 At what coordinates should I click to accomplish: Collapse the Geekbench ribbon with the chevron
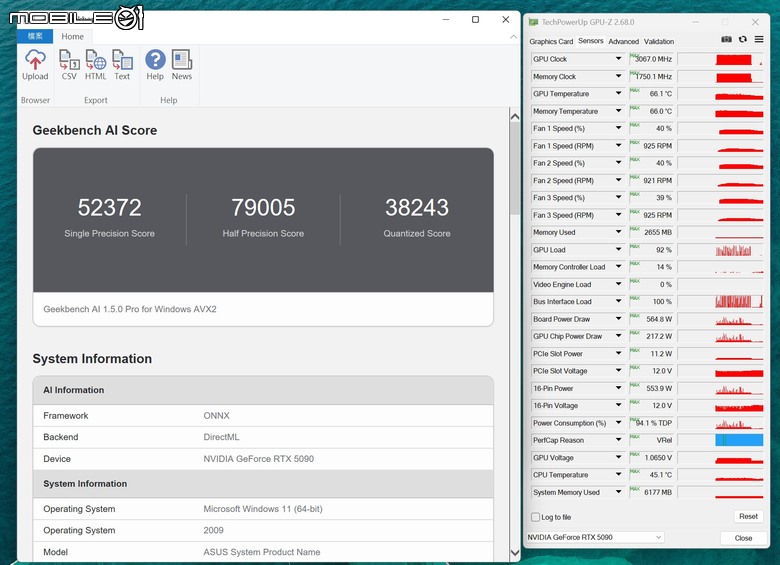pyautogui.click(x=513, y=37)
